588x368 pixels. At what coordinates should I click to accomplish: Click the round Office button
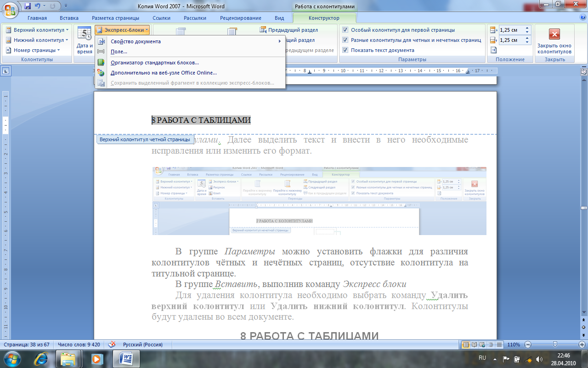(x=10, y=9)
